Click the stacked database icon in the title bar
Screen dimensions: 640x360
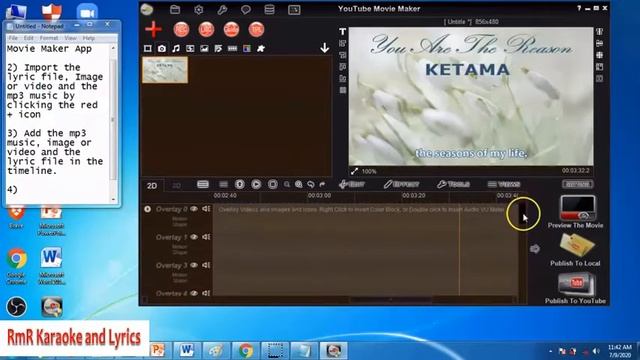point(269,9)
